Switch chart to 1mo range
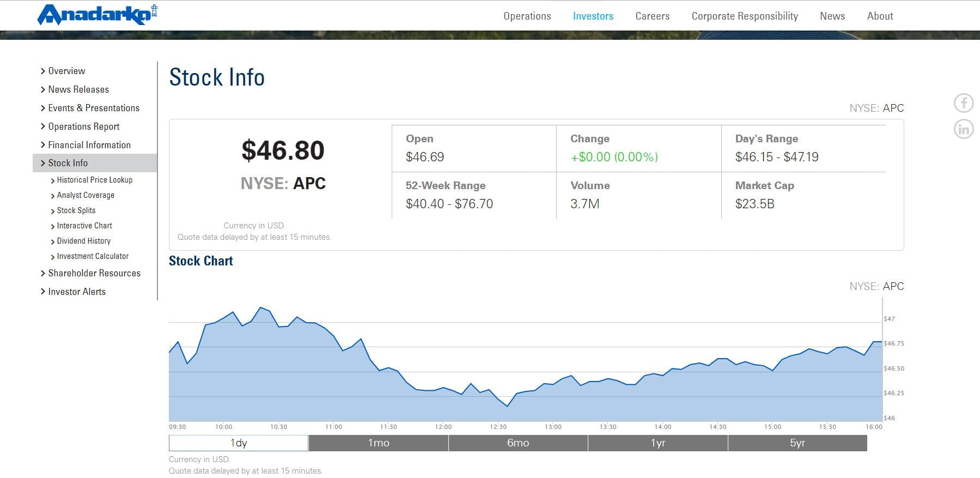The image size is (980, 478). click(x=379, y=443)
